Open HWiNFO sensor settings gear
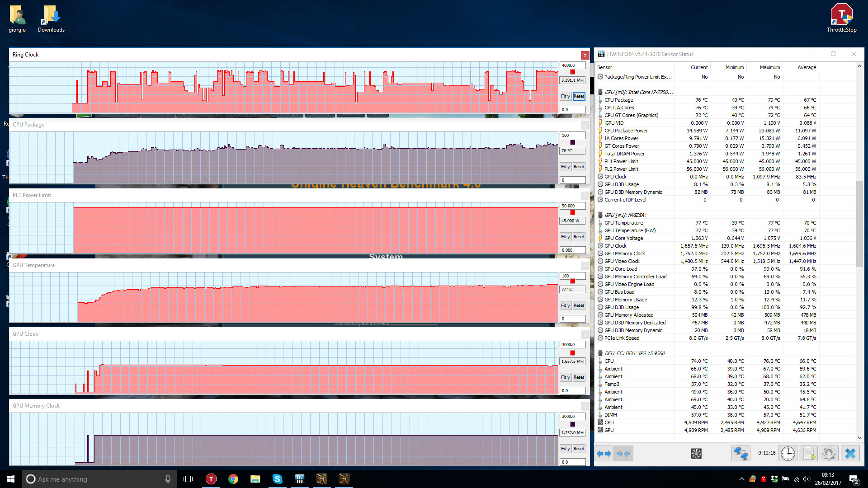This screenshot has width=868, height=488. pos(829,454)
